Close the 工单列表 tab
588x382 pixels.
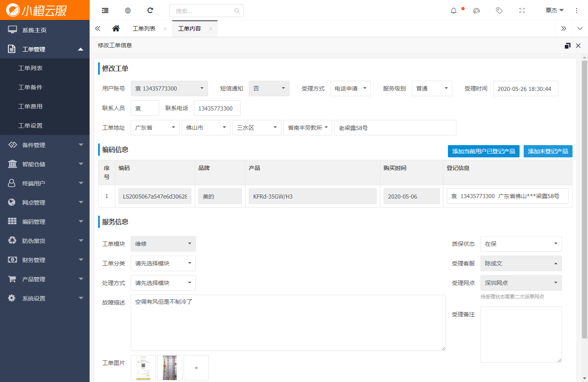click(x=165, y=29)
